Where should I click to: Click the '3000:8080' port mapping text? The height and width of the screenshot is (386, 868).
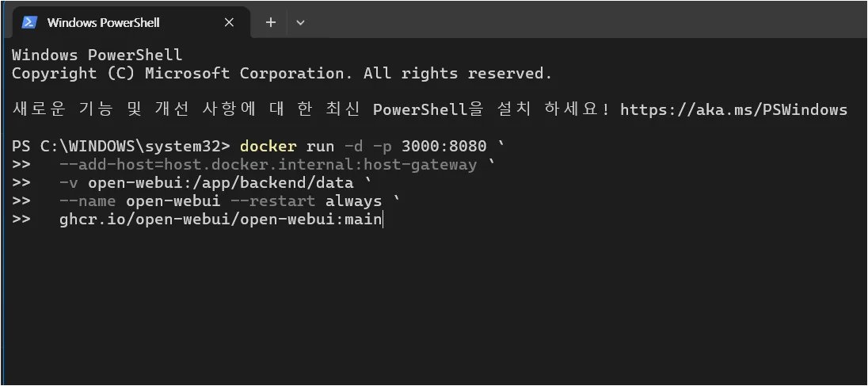coord(444,146)
